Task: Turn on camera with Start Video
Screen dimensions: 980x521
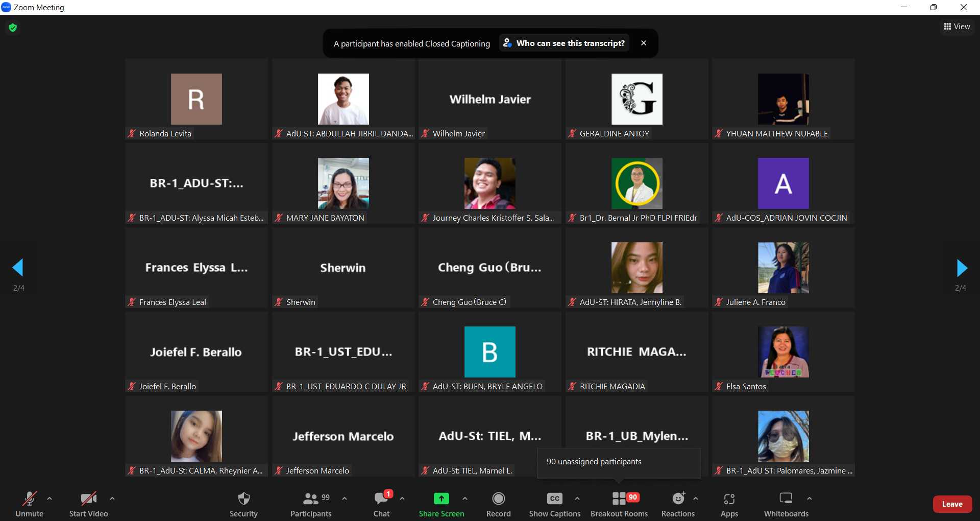Action: coord(88,499)
